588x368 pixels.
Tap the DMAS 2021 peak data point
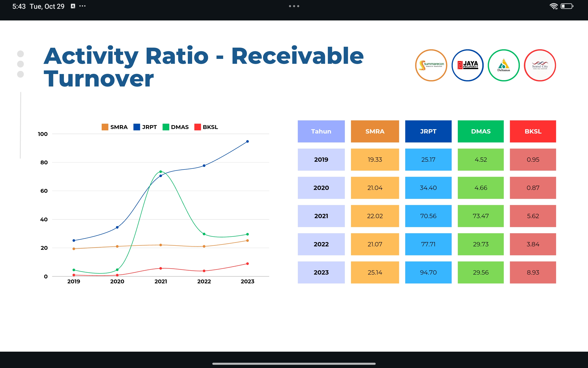click(x=161, y=172)
